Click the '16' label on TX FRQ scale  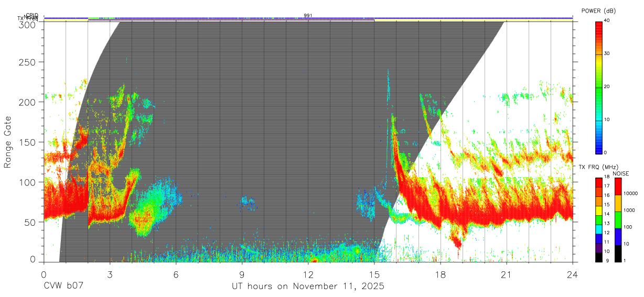pyautogui.click(x=606, y=195)
